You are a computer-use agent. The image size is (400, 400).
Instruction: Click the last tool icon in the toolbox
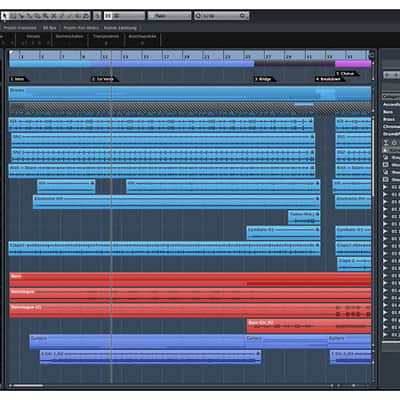click(86, 16)
